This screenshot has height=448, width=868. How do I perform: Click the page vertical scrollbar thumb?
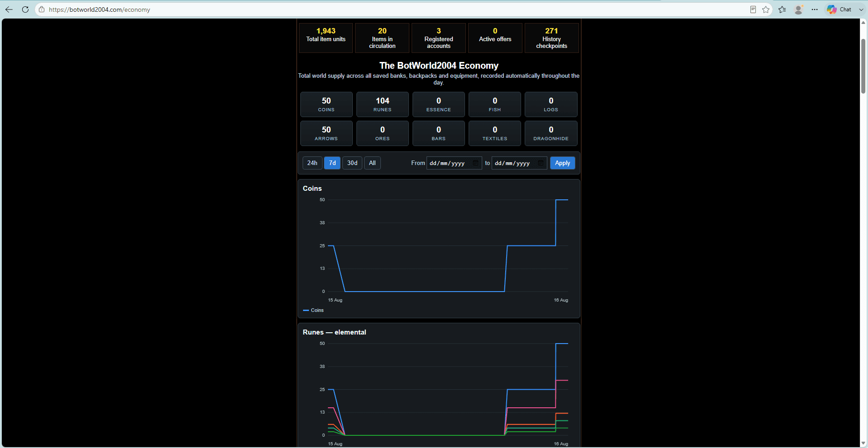863,66
